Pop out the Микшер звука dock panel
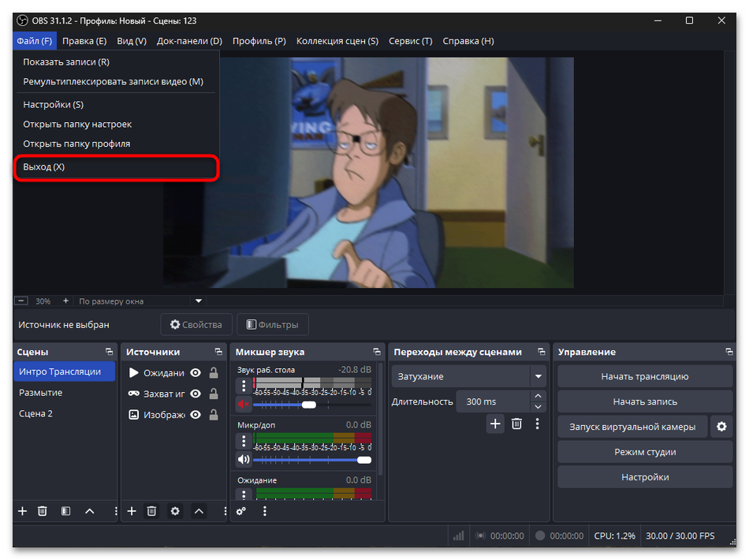This screenshot has height=560, width=749. coord(377,352)
